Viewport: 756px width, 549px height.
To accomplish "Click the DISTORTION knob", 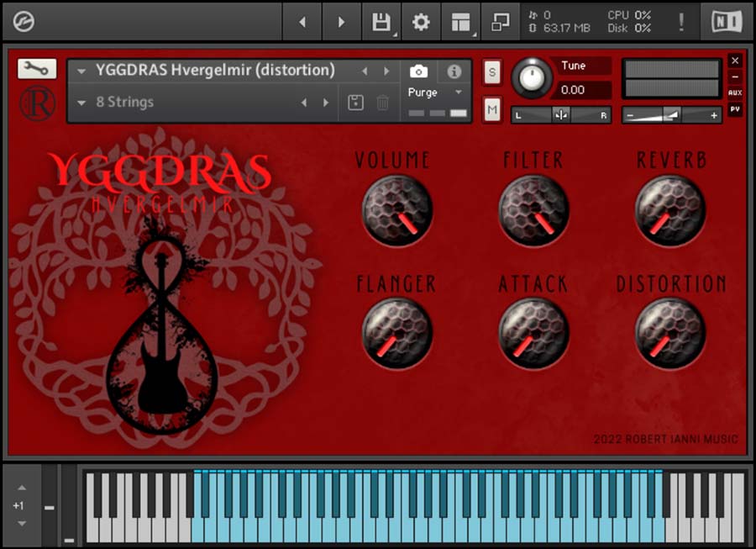I will point(670,333).
